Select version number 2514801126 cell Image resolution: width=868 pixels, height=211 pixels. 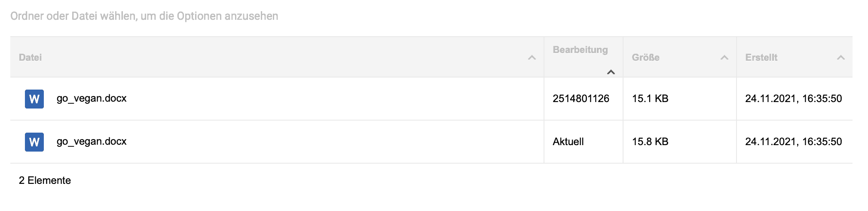coord(581,99)
